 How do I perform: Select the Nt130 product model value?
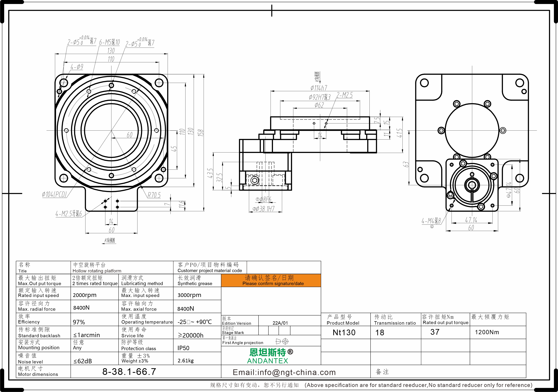point(344,332)
